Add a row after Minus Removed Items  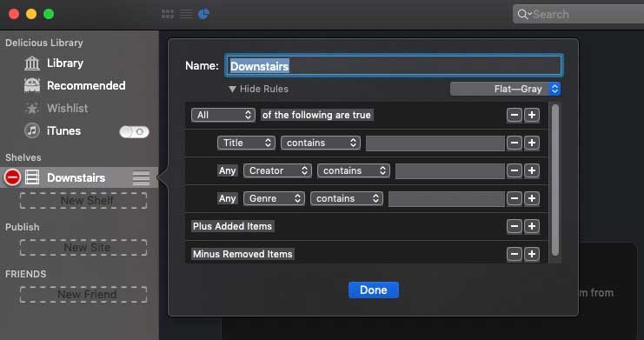coord(532,254)
